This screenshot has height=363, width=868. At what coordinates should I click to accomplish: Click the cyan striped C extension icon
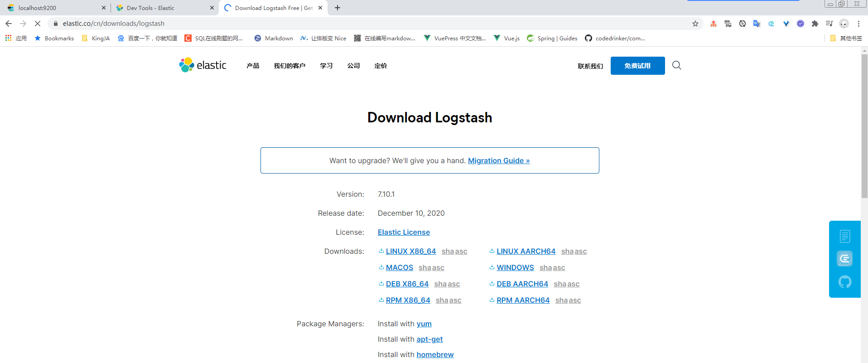tap(772, 24)
